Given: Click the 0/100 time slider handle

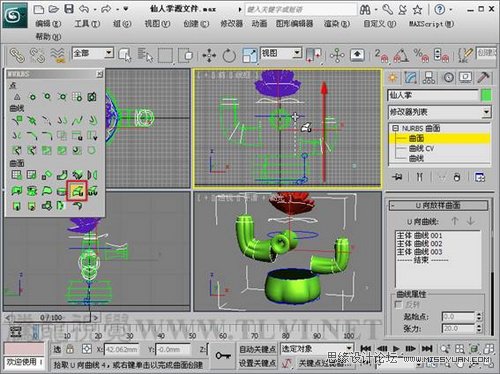Looking at the screenshot, I should click(x=51, y=318).
